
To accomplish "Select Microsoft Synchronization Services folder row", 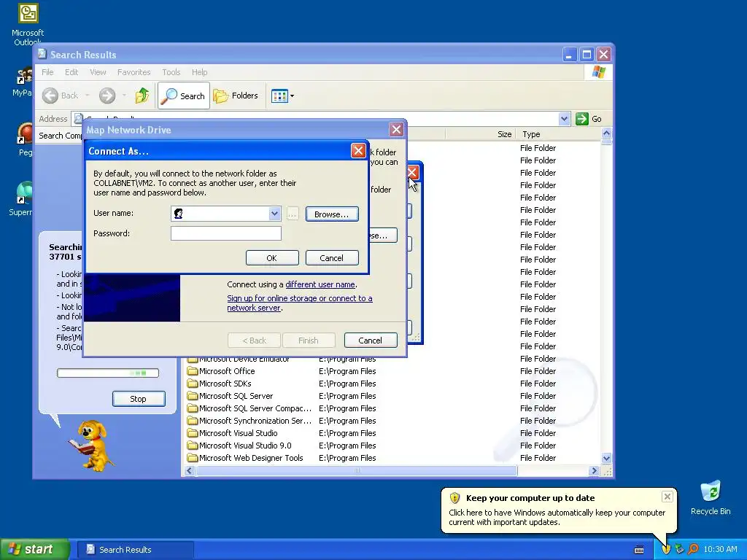I will 255,421.
